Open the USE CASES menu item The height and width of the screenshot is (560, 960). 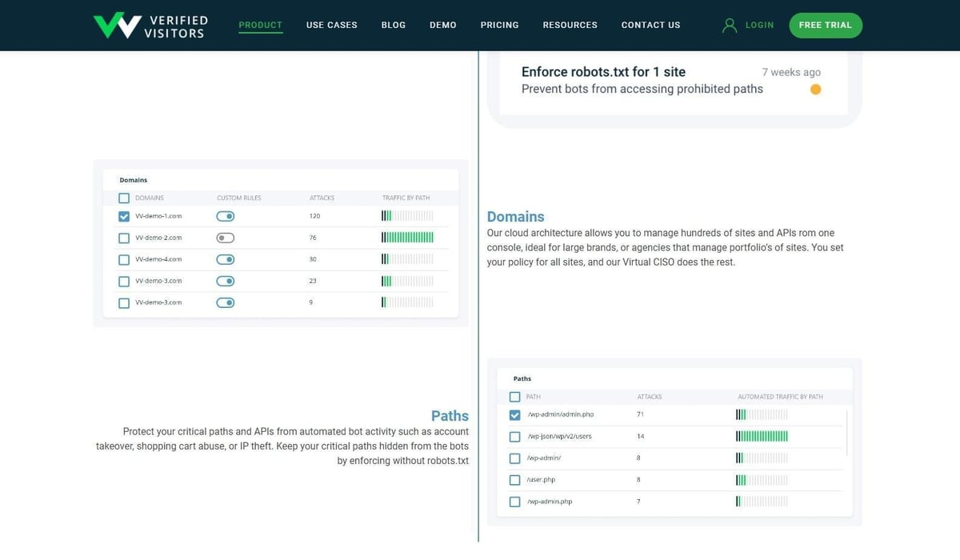[332, 25]
